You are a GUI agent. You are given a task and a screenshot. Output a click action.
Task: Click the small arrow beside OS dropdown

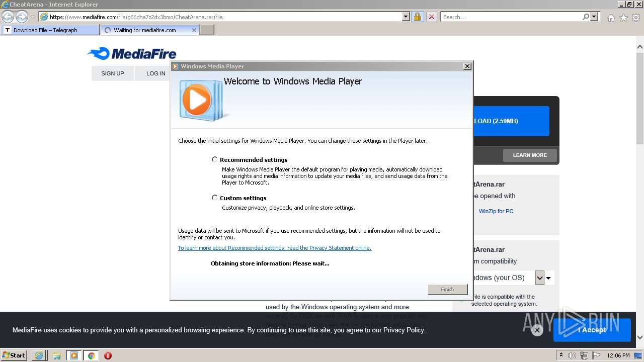[x=549, y=278]
